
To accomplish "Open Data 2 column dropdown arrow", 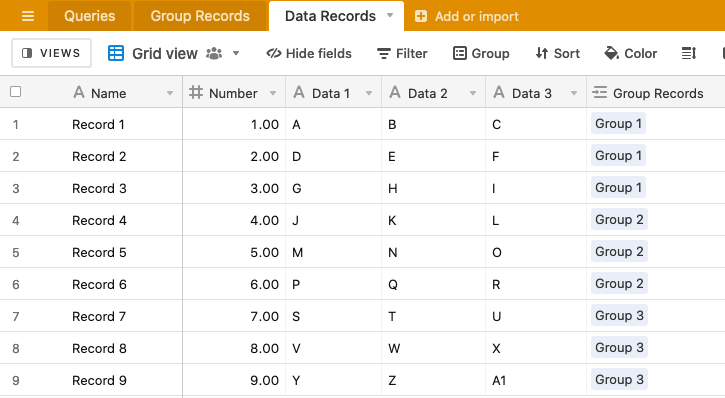I will (473, 93).
